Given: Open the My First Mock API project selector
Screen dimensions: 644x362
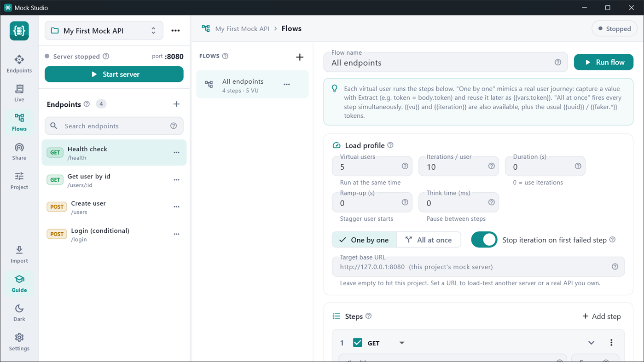Looking at the screenshot, I should coord(104,31).
